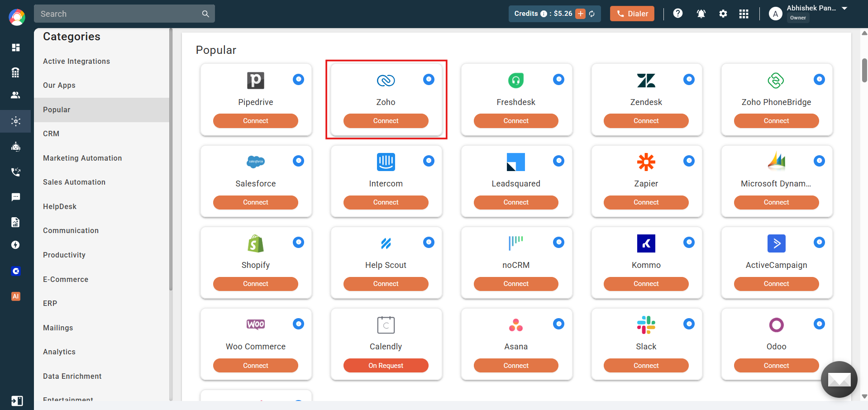Connect the Shopify integration

256,284
